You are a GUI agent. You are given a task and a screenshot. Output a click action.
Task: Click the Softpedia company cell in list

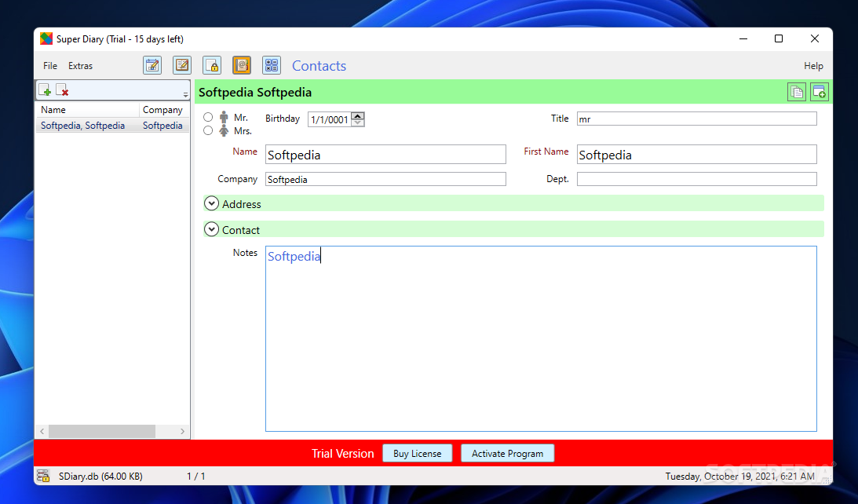162,126
